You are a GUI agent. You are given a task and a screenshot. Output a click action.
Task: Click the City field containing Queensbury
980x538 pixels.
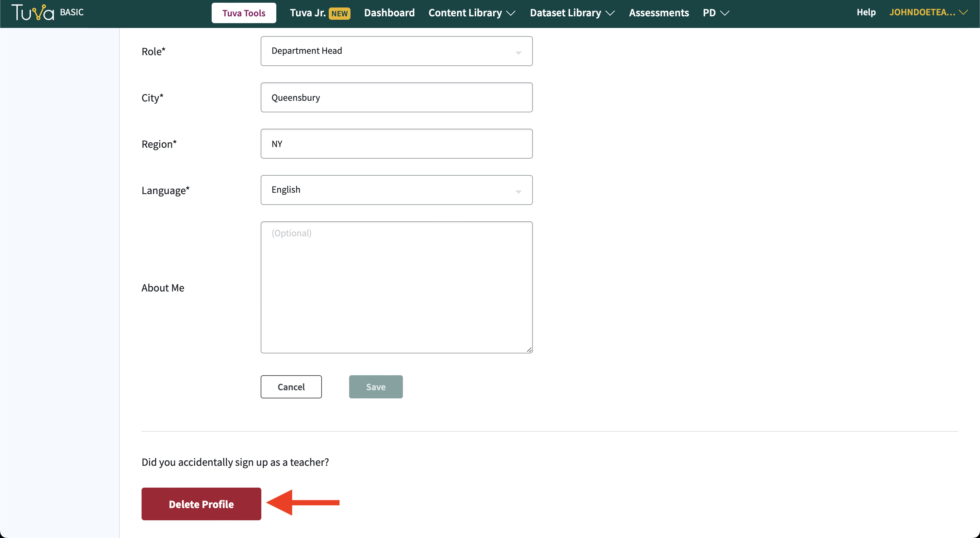pyautogui.click(x=396, y=97)
